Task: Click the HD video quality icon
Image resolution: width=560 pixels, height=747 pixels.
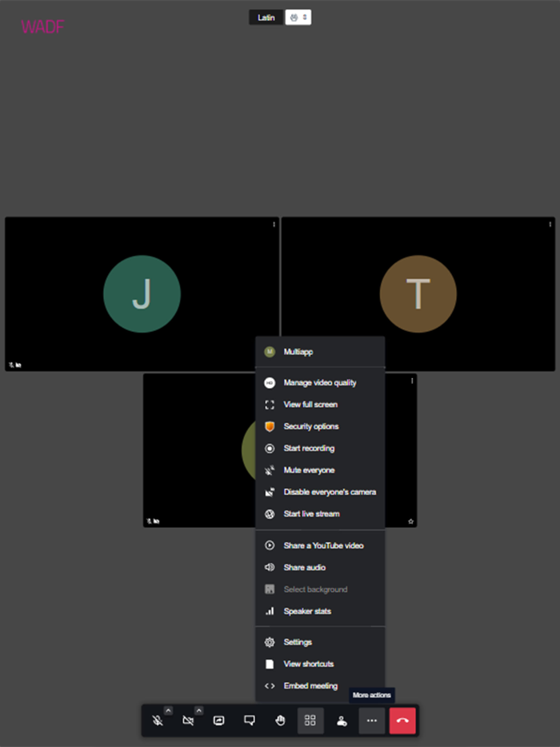Action: pyautogui.click(x=270, y=382)
